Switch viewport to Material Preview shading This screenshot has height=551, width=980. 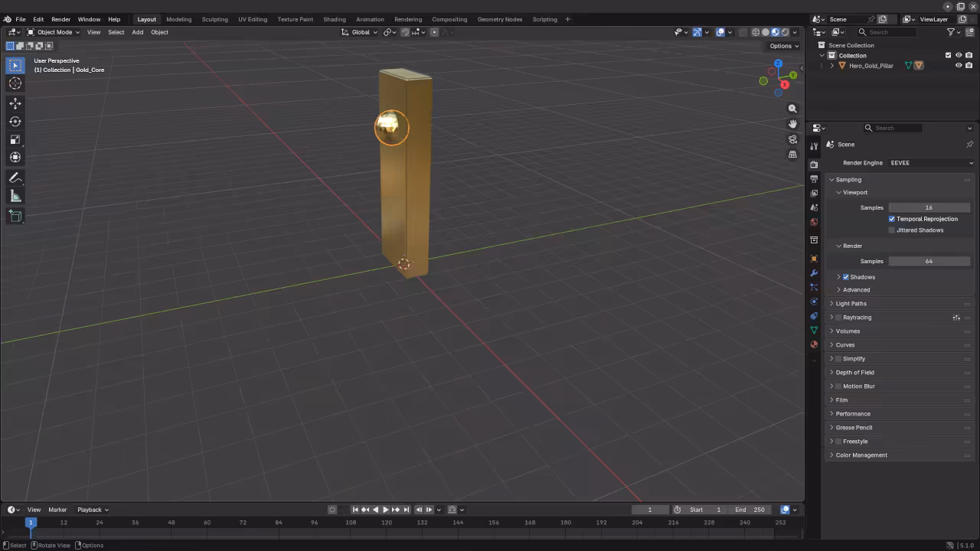point(775,31)
